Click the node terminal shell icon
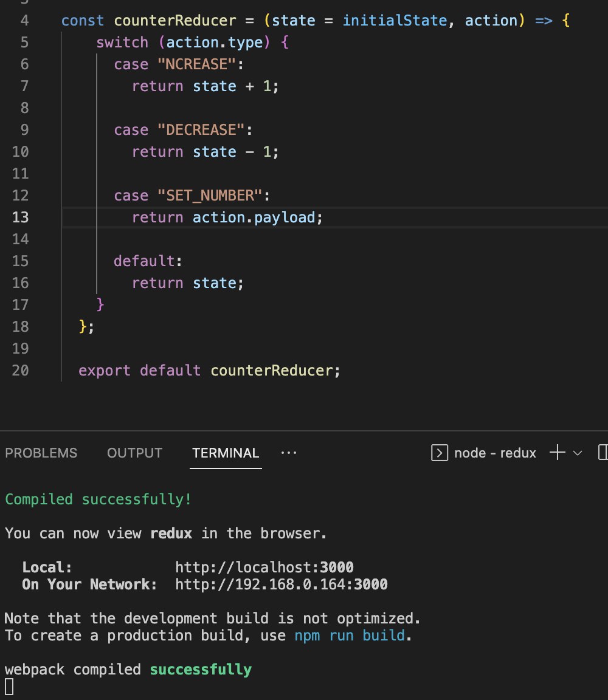Viewport: 608px width, 700px height. pyautogui.click(x=440, y=453)
